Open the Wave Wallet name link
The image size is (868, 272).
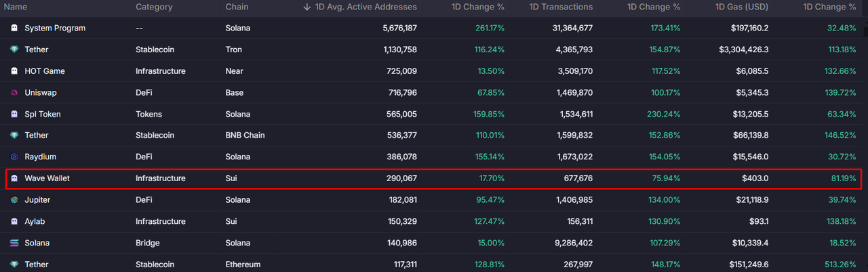point(47,178)
